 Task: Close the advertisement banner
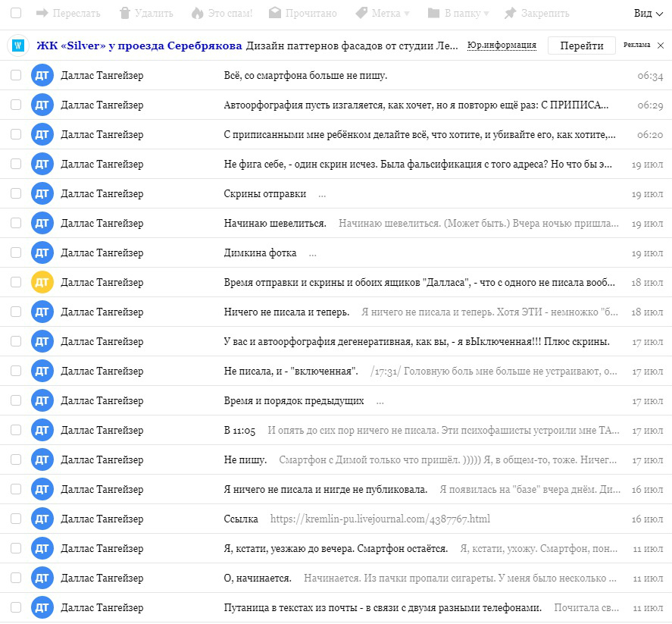coord(661,45)
